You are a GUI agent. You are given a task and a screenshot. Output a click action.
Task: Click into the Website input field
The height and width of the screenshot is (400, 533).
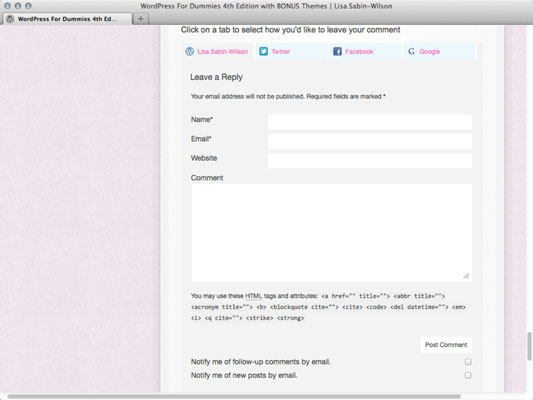(x=369, y=161)
